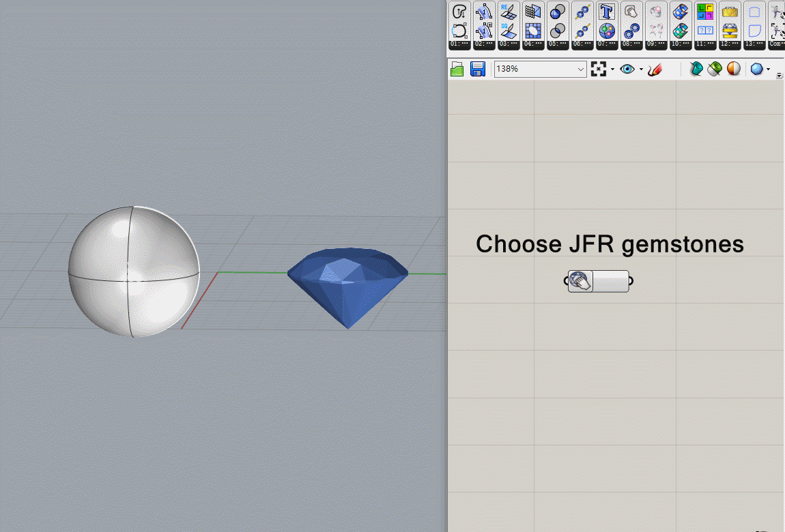Select the upper gold gem icon in group 12
The width and height of the screenshot is (785, 532).
point(730,12)
